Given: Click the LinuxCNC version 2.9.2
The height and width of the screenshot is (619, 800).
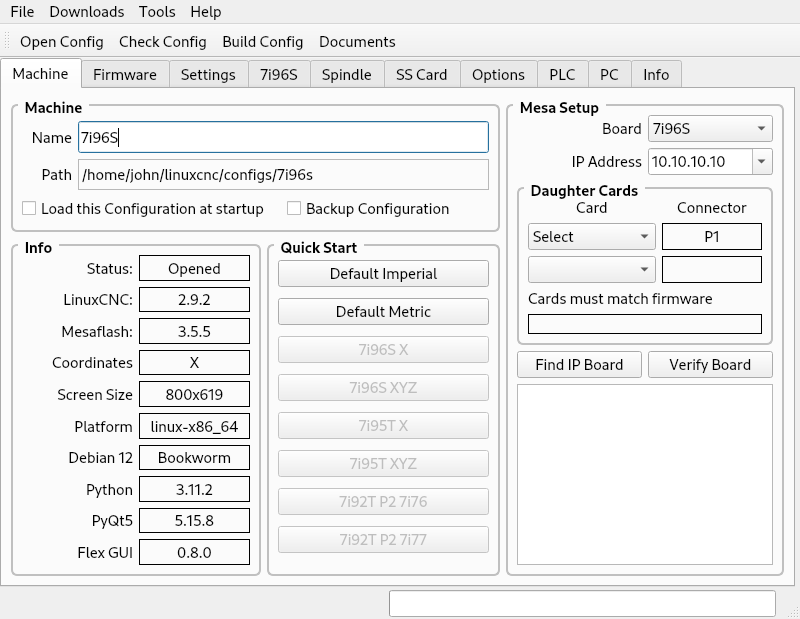Looking at the screenshot, I should point(194,300).
